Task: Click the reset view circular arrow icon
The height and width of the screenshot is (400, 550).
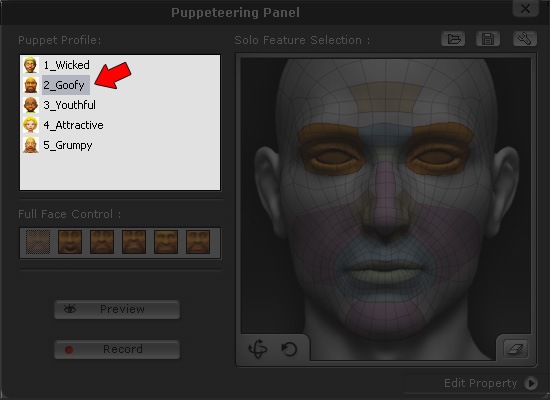Action: [x=289, y=349]
